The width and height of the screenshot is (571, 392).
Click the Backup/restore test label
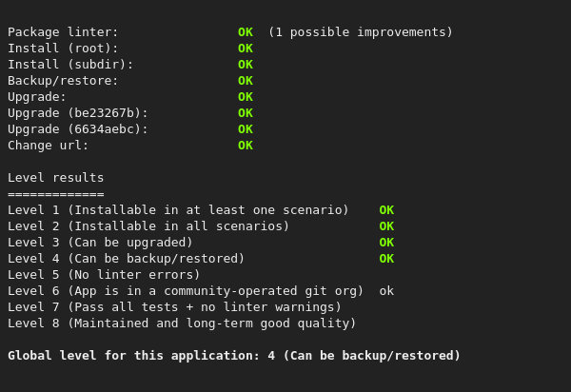point(63,81)
